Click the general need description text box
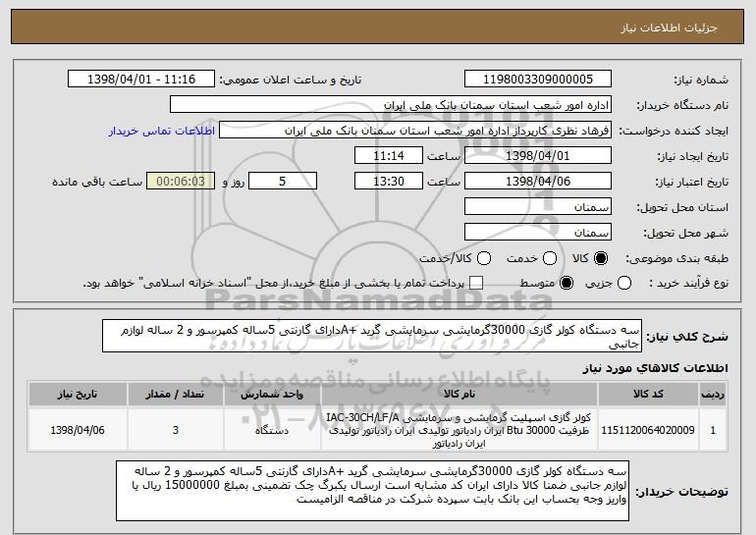 click(372, 336)
